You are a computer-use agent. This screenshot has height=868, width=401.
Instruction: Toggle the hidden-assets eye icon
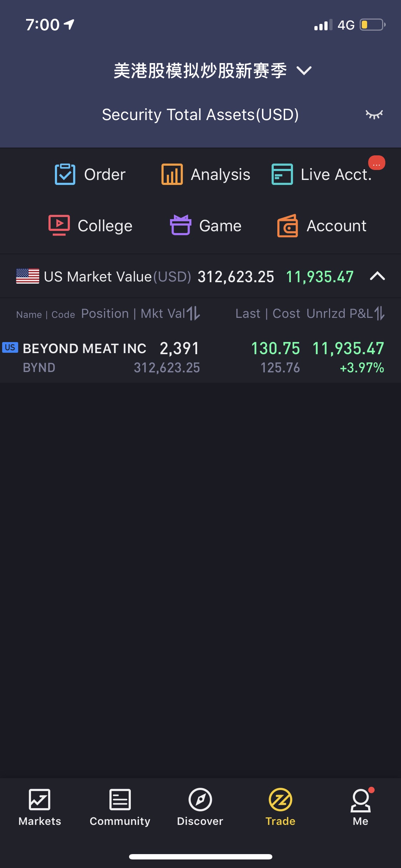pos(374,114)
